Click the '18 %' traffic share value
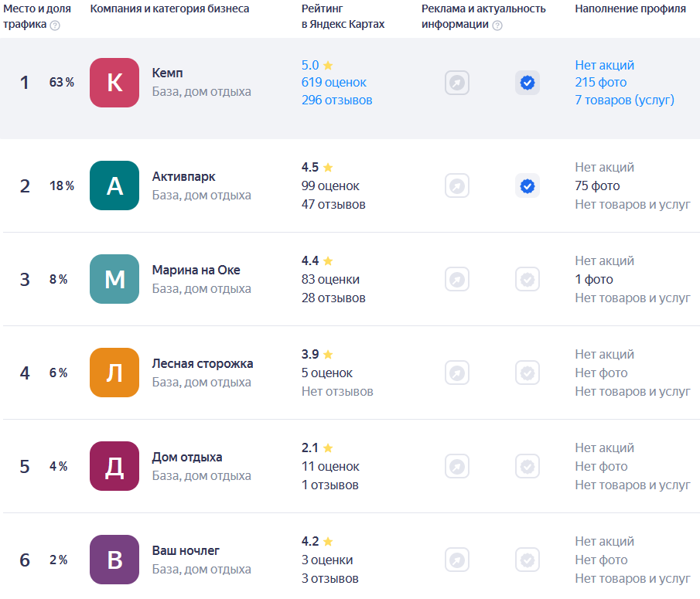This screenshot has height=599, width=700. [62, 186]
